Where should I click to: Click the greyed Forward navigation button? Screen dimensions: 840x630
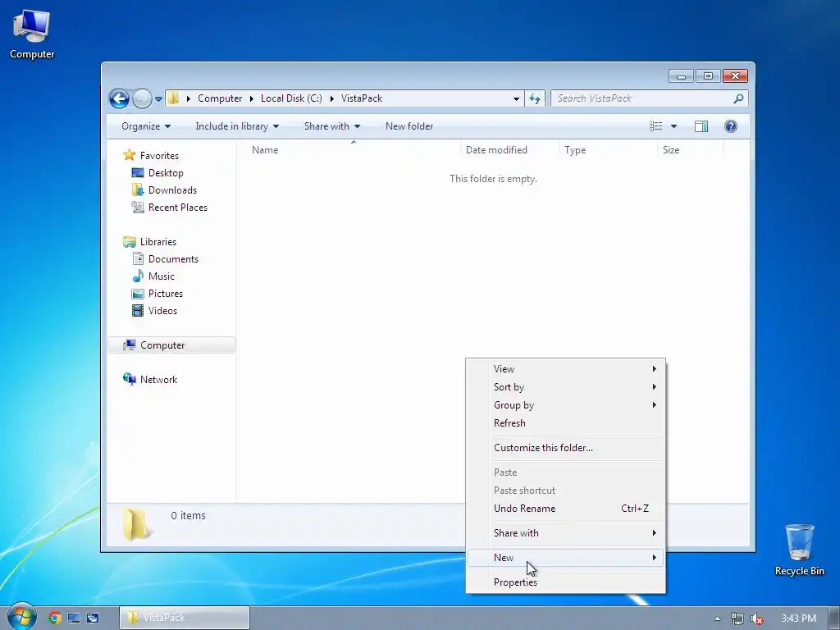point(142,98)
